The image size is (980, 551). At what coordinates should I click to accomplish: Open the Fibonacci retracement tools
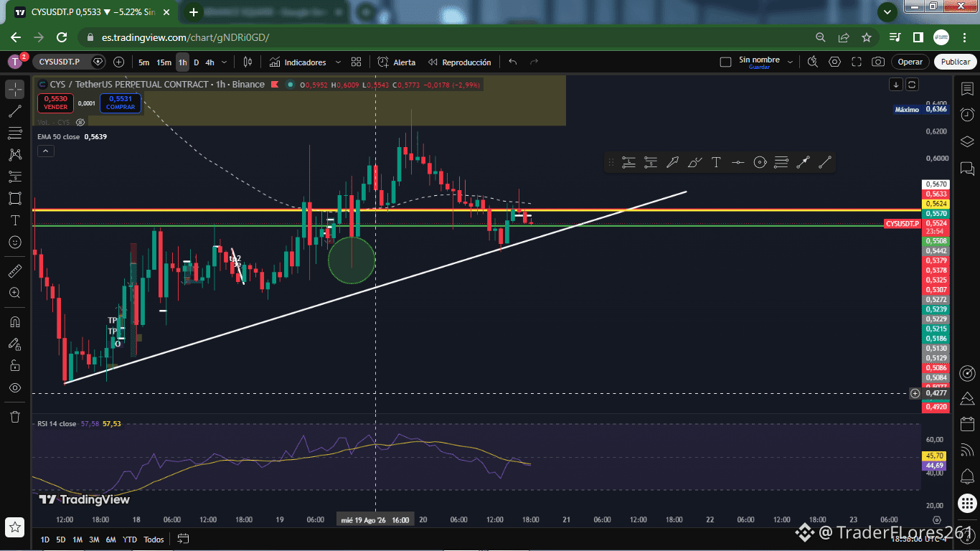coord(15,133)
